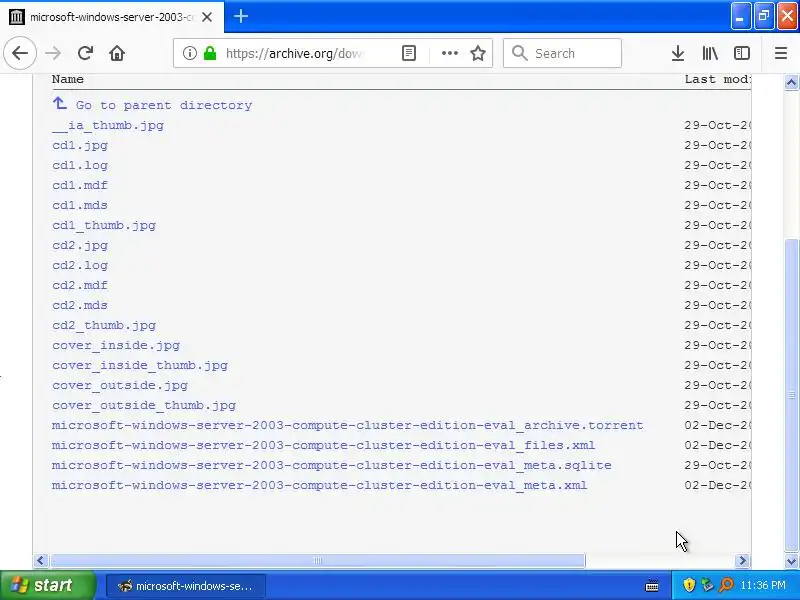Download the cd2.mds file
Viewport: 800px width, 600px height.
click(80, 305)
